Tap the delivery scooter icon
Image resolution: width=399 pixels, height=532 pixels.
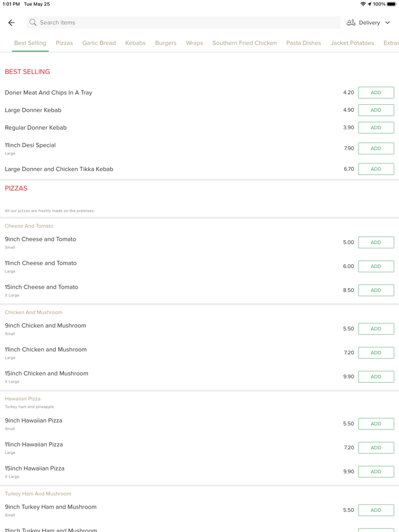[351, 23]
